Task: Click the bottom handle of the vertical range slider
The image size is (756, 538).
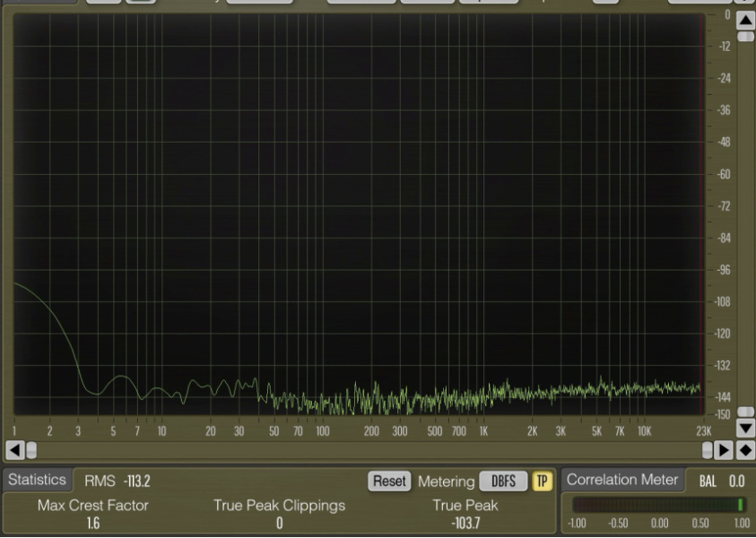Action: point(745,412)
